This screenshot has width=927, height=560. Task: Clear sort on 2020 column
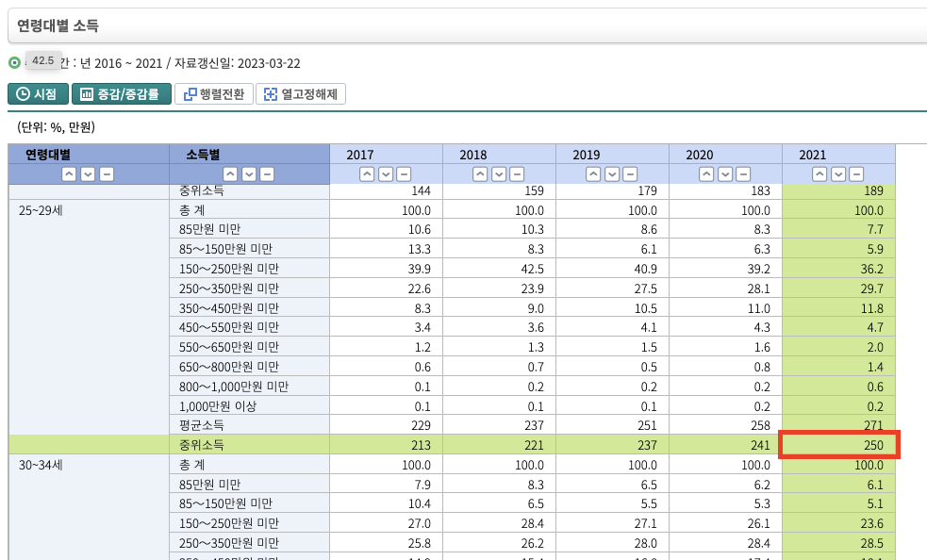click(743, 173)
